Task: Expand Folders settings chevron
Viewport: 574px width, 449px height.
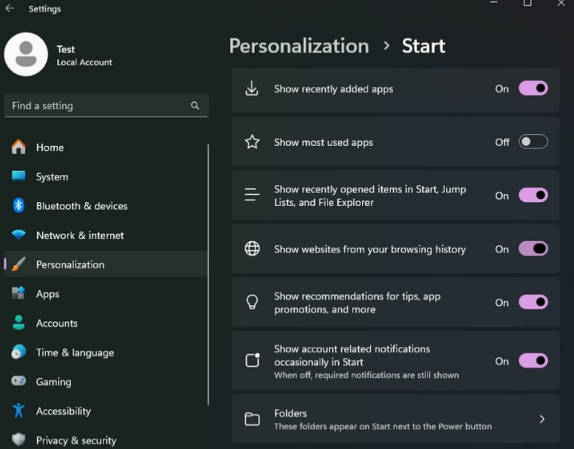Action: point(542,419)
